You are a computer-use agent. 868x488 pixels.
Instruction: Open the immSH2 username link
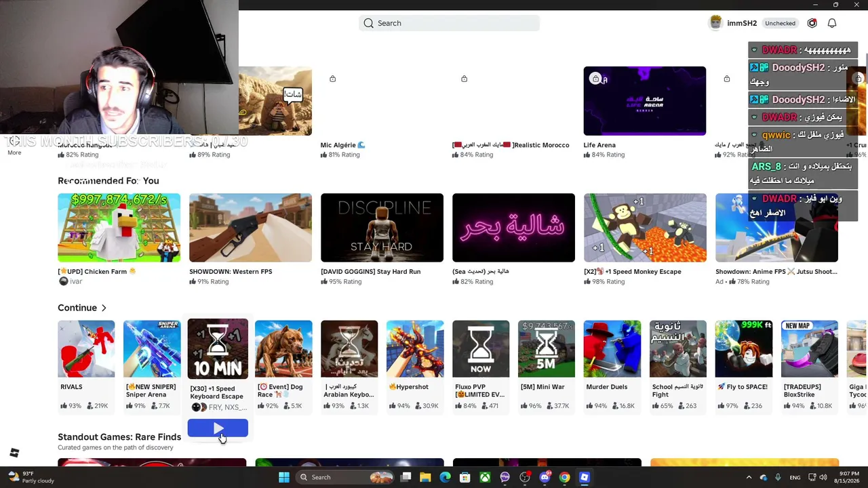coord(742,23)
